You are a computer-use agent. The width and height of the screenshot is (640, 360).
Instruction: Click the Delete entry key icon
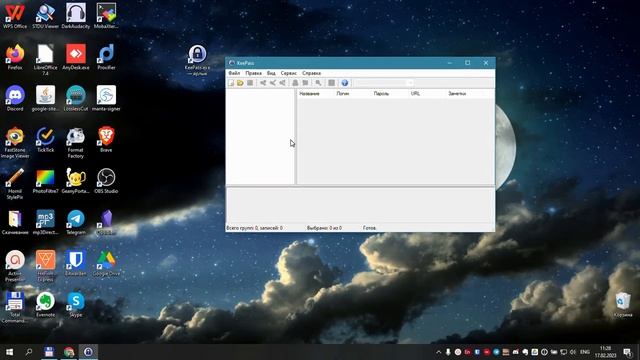(x=282, y=83)
